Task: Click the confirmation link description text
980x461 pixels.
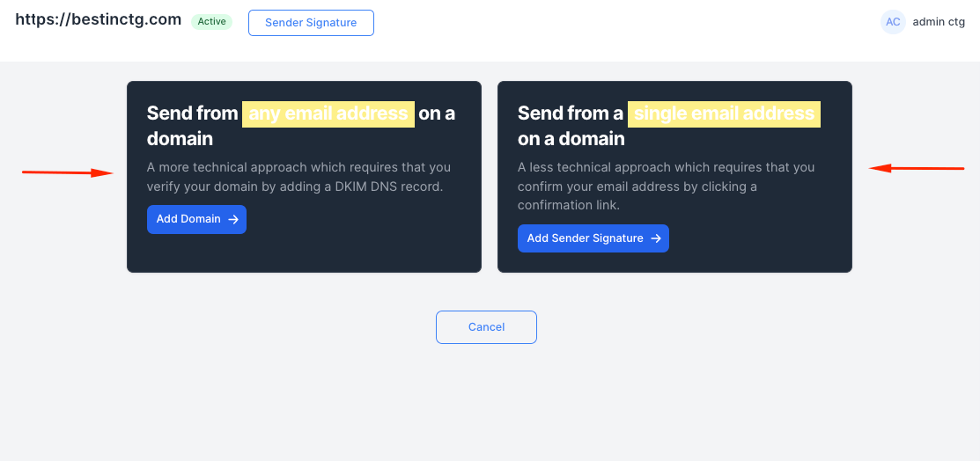Action: pyautogui.click(x=666, y=187)
